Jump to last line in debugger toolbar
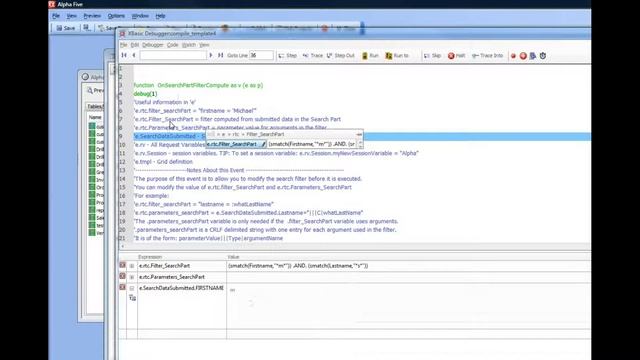 [x=220, y=56]
